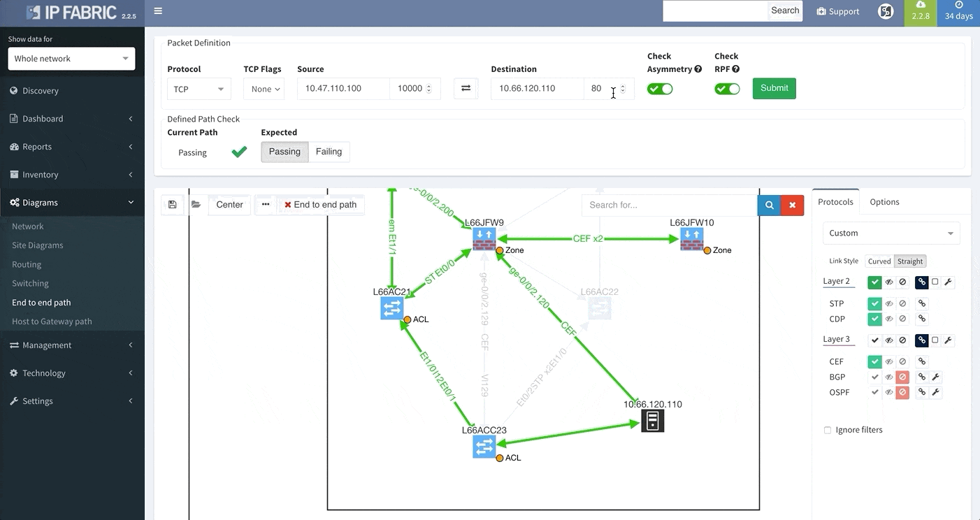Open the Protocol TCP dropdown
The image size is (980, 520).
click(199, 89)
